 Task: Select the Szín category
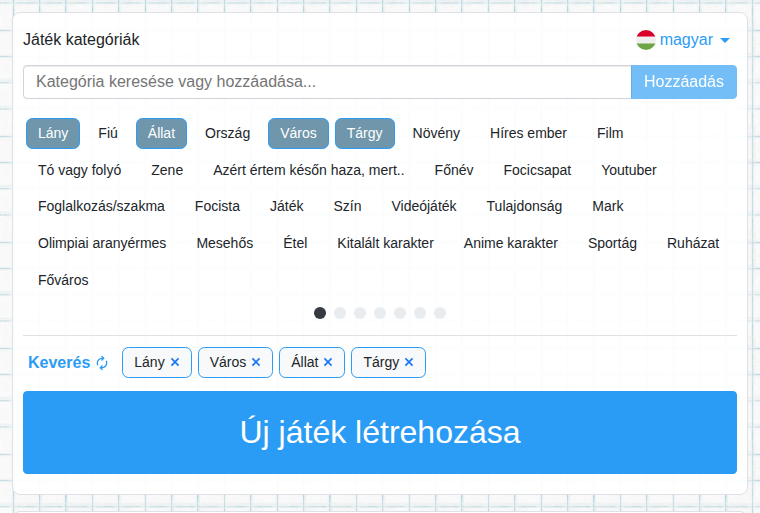pos(348,207)
